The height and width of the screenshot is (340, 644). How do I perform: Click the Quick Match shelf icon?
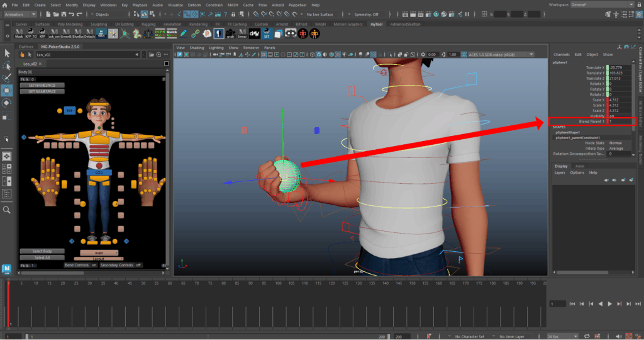[172, 33]
